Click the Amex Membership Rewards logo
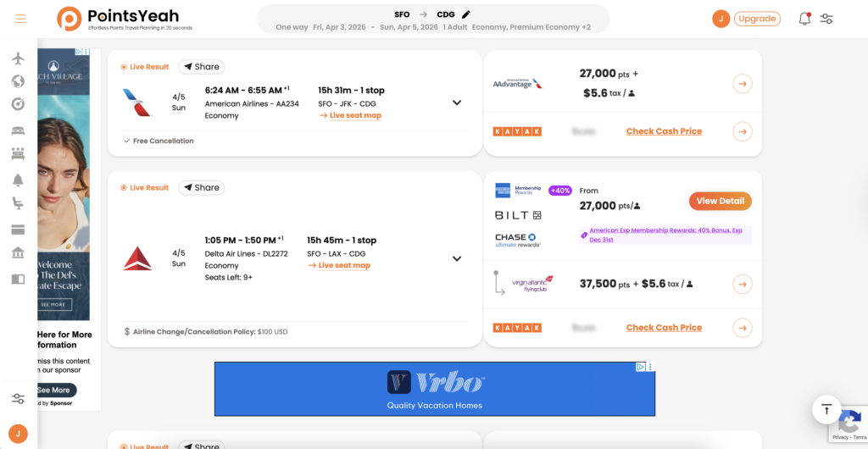Image resolution: width=868 pixels, height=449 pixels. click(518, 191)
